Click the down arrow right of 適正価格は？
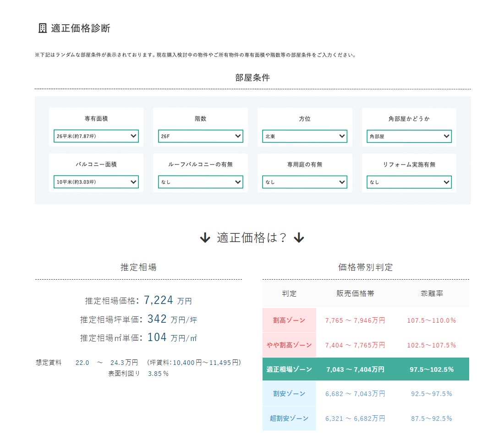Viewport: 504px width, 441px height. pyautogui.click(x=299, y=238)
